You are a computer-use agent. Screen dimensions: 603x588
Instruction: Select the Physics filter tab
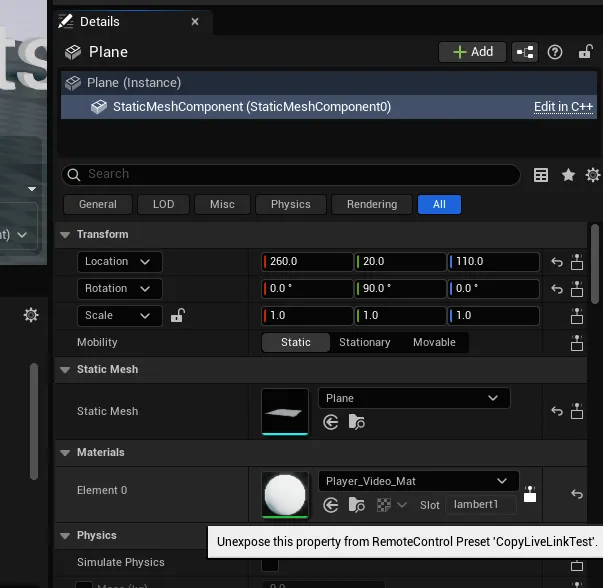click(x=290, y=204)
